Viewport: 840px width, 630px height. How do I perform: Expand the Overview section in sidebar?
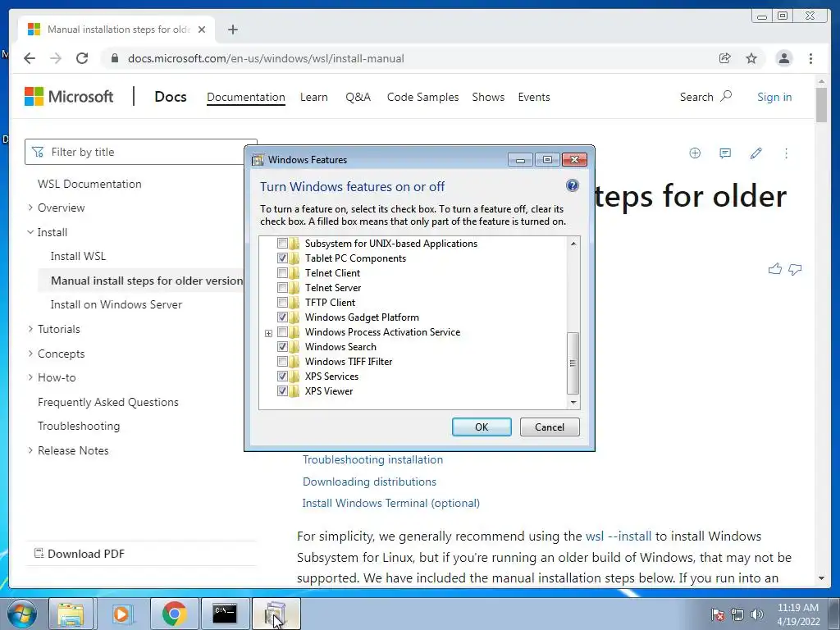30,208
